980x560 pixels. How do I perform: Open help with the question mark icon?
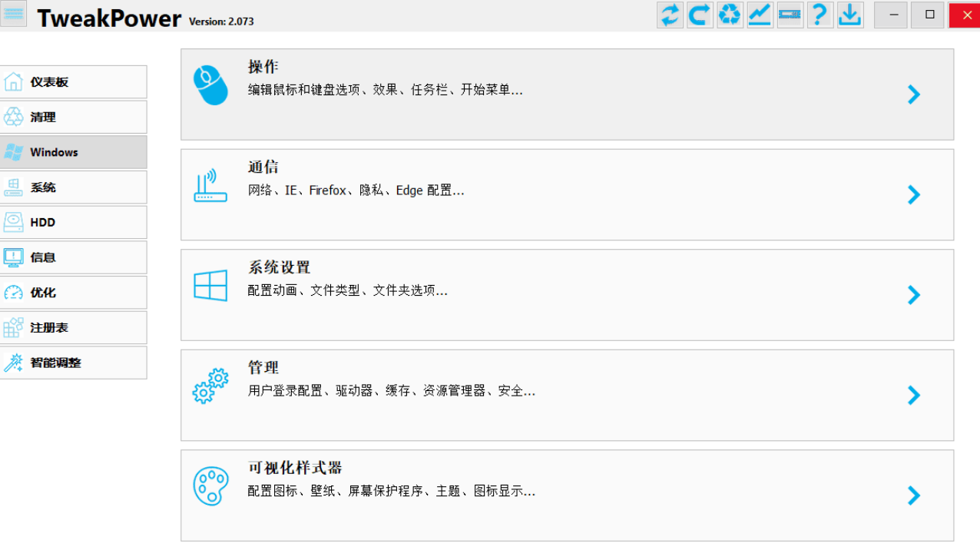coord(819,15)
